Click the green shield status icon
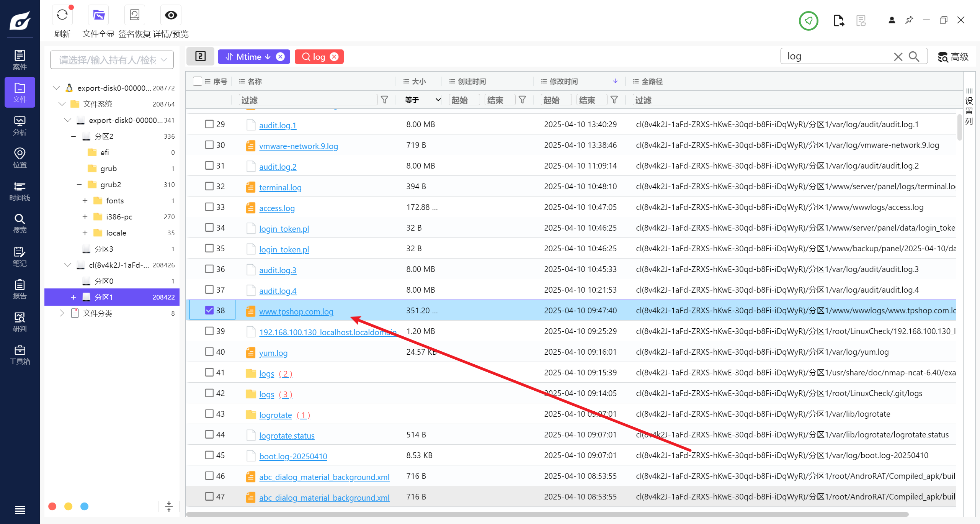 coord(808,21)
